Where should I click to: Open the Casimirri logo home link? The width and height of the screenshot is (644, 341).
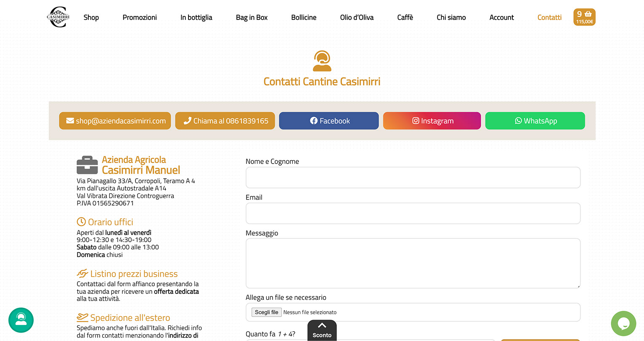(x=58, y=17)
